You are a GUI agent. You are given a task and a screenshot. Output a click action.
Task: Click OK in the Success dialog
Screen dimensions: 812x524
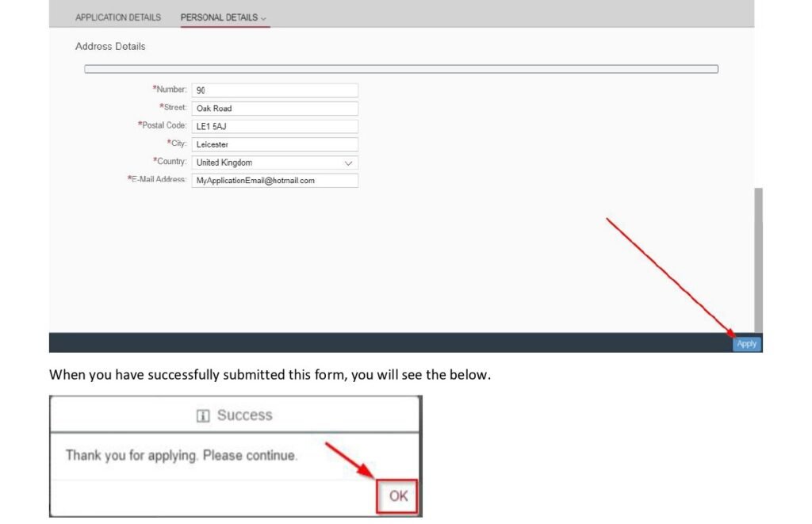coord(398,496)
